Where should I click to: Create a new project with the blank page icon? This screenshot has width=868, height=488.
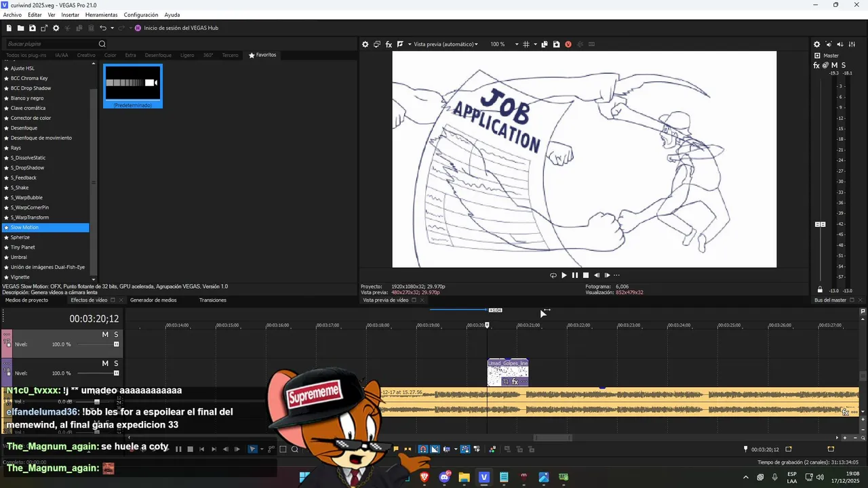9,28
